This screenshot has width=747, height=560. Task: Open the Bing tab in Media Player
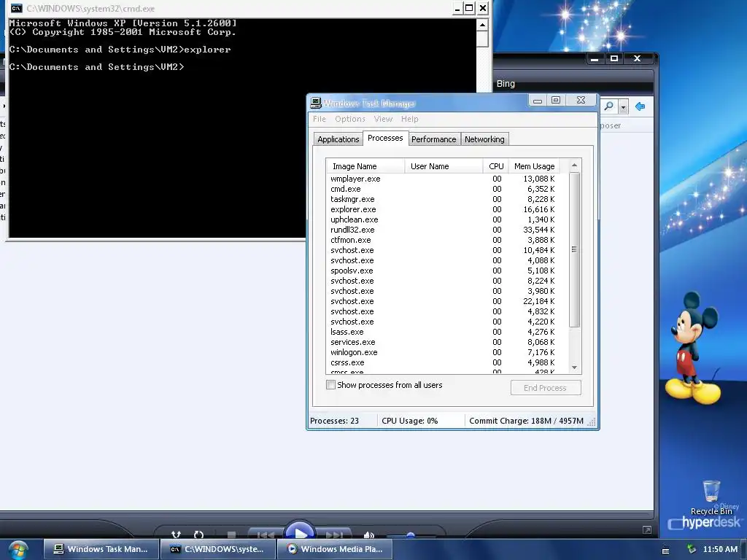click(x=506, y=84)
